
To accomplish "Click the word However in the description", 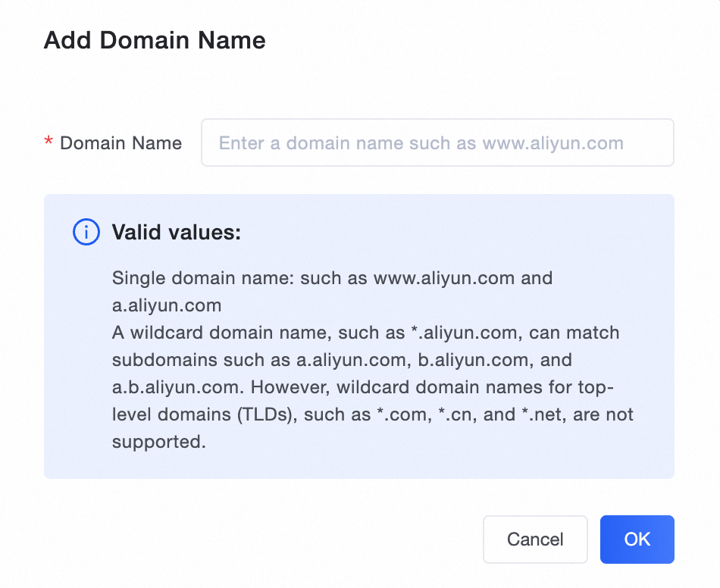I will (x=284, y=387).
